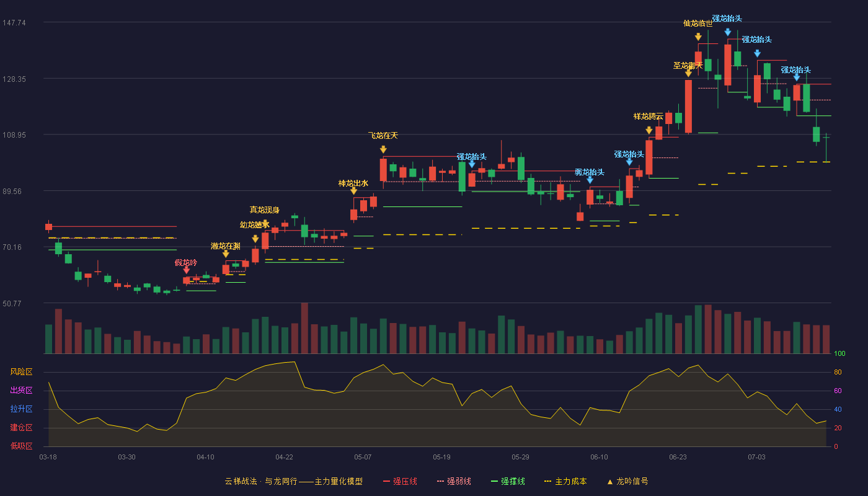
Task: Click the 03-18 date label
Action: pos(48,457)
